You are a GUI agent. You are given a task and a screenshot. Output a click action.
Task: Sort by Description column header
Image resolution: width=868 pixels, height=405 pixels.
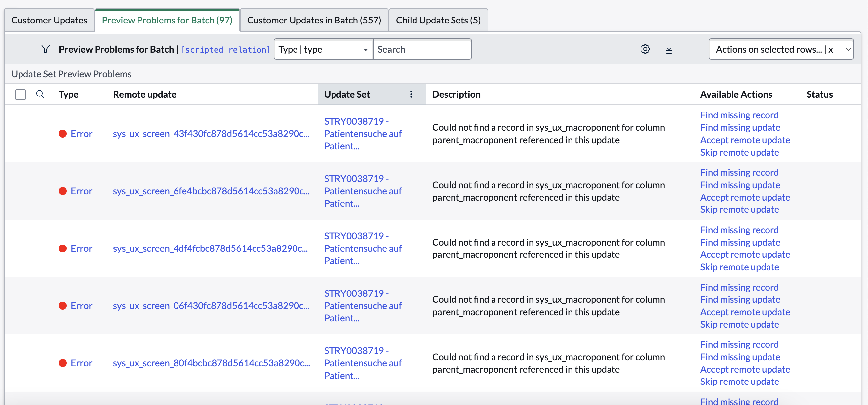point(456,94)
